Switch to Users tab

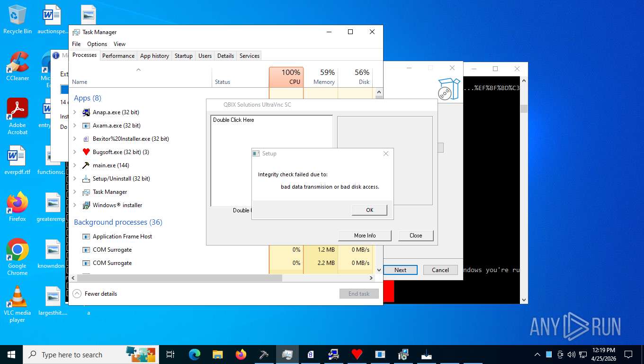[205, 56]
